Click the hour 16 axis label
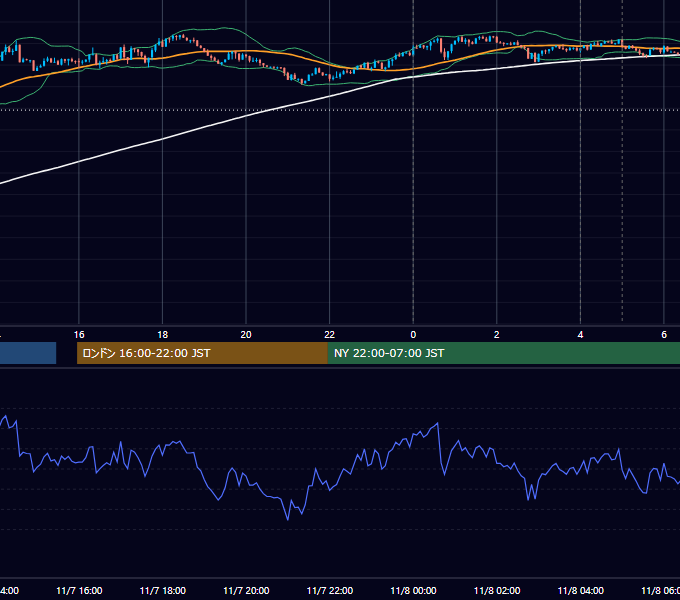The image size is (680, 600). [79, 335]
